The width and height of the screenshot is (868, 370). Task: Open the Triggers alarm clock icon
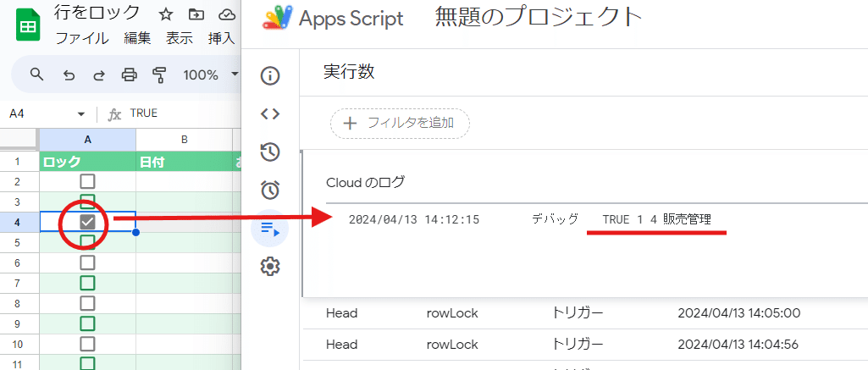pyautogui.click(x=270, y=191)
